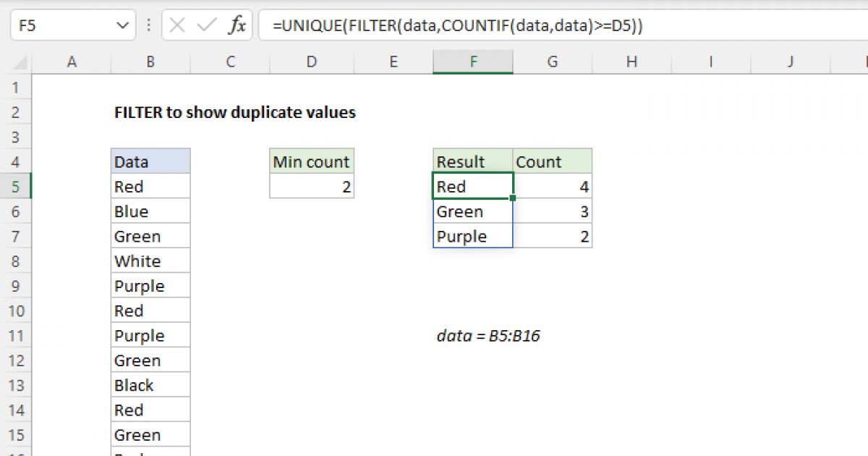
Task: Cancel formula entry with the X icon
Action: tap(178, 24)
